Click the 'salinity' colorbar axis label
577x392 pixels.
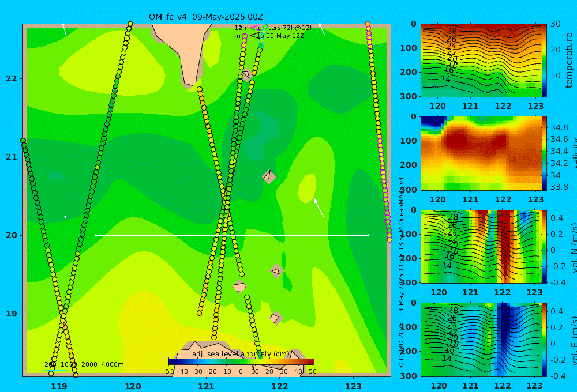click(574, 153)
